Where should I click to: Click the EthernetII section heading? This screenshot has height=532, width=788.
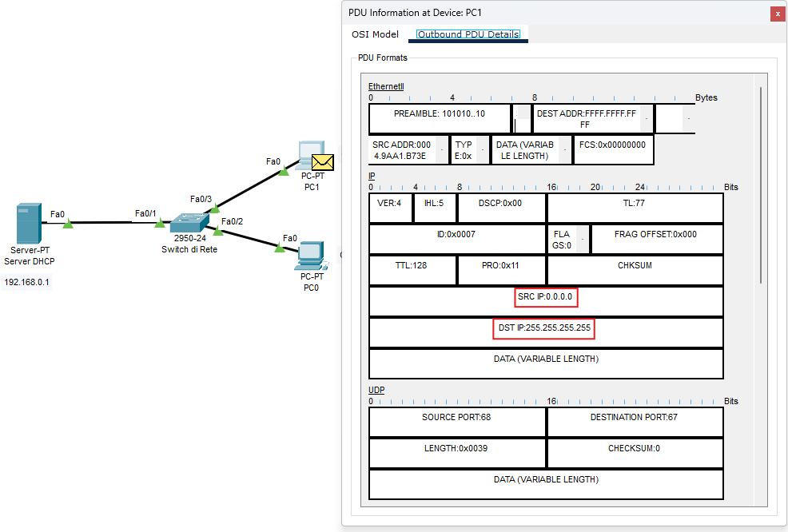pyautogui.click(x=386, y=85)
